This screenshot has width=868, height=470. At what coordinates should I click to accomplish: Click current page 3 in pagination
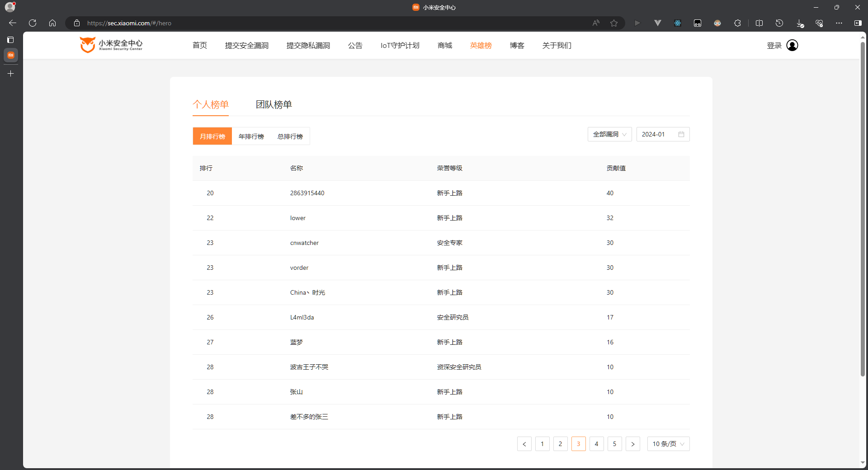pyautogui.click(x=579, y=444)
